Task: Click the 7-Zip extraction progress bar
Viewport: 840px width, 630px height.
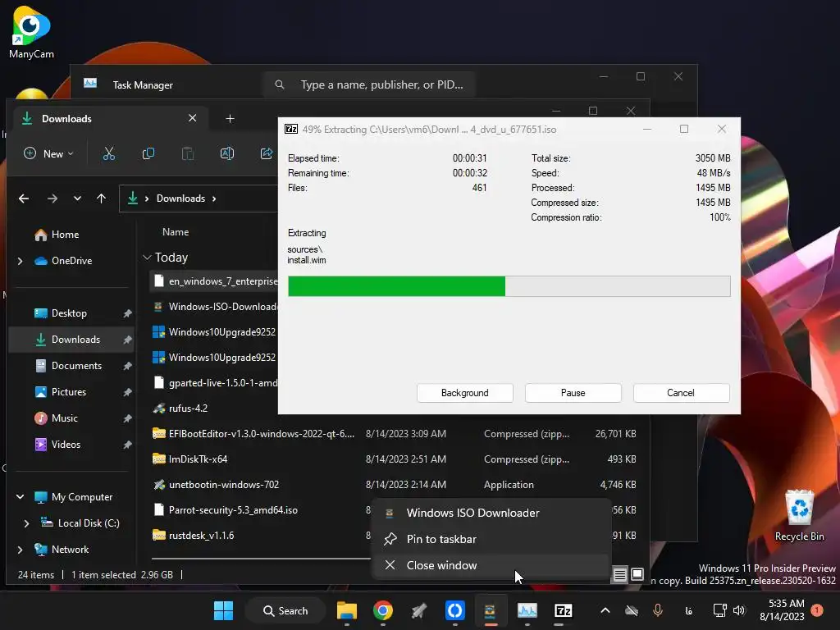Action: [x=509, y=286]
